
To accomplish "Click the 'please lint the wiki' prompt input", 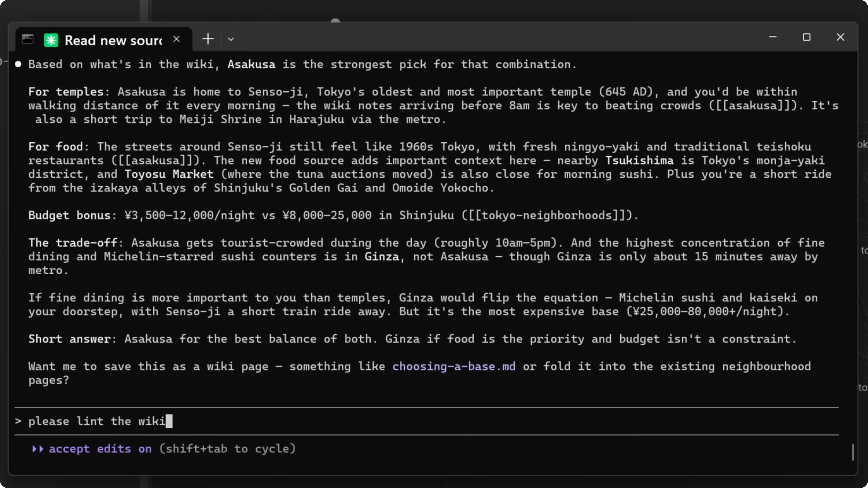I will tap(427, 421).
